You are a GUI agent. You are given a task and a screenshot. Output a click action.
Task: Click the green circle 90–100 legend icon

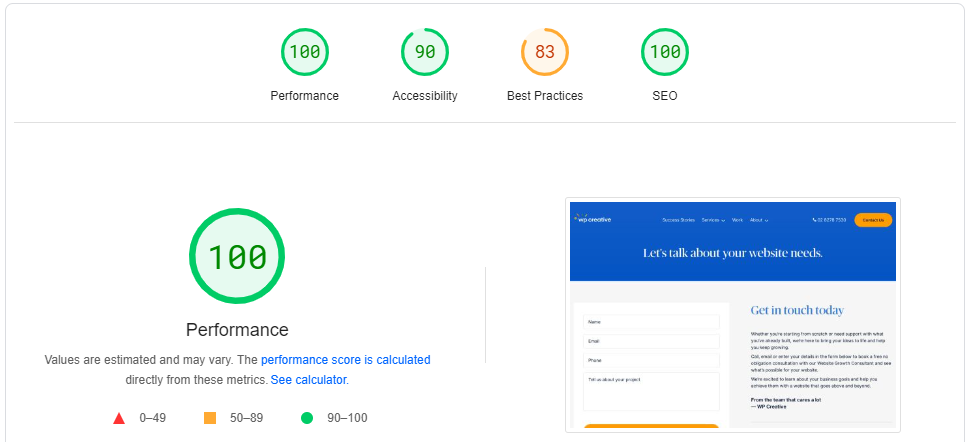[307, 419]
